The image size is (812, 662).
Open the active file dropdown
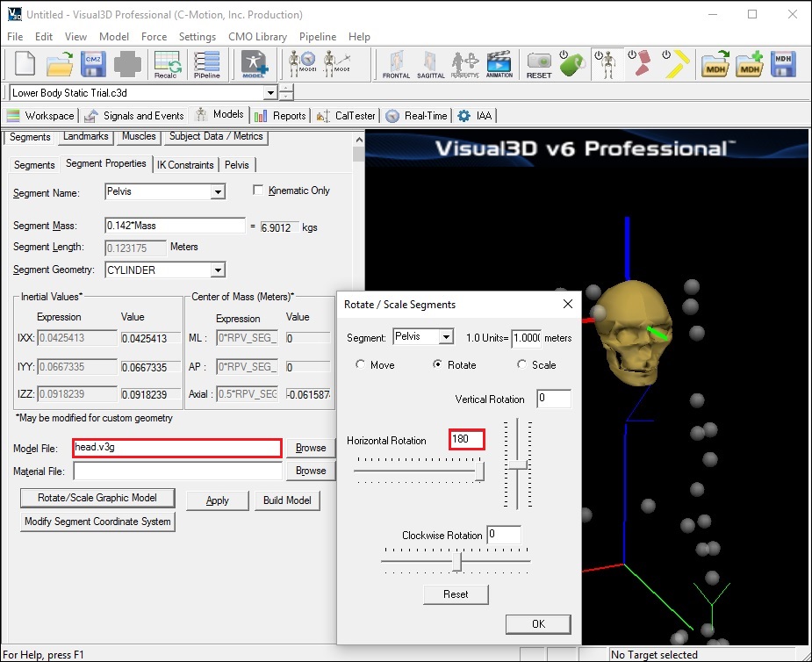270,93
